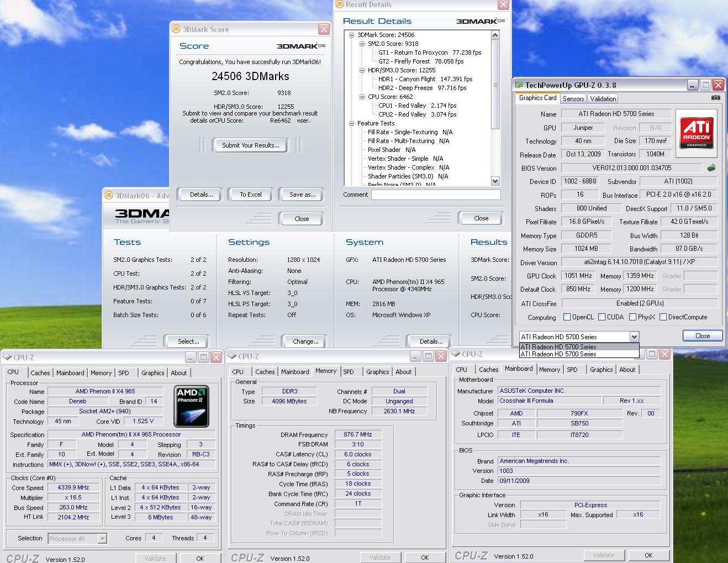Click the Result Details scrollbar up arrow
728x563 pixels.
point(495,35)
